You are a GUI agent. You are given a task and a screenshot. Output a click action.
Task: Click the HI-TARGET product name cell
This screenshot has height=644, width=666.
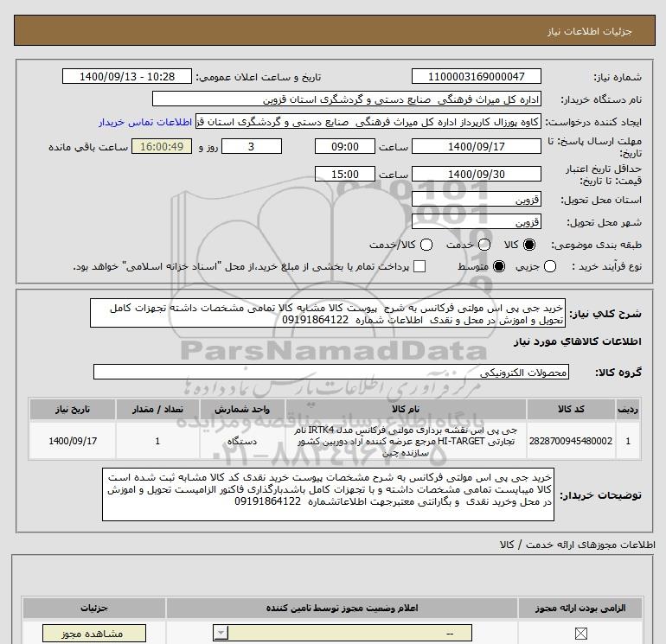point(406,441)
